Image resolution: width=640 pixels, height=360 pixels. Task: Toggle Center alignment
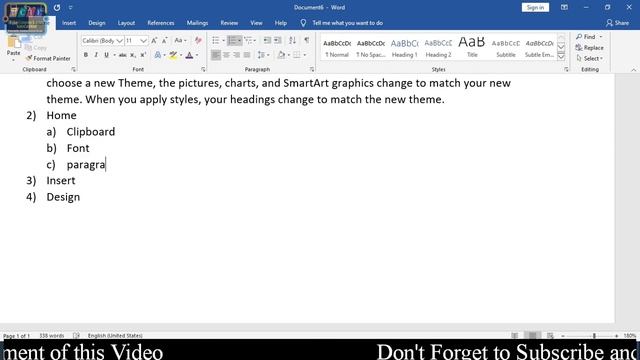[x=226, y=55]
